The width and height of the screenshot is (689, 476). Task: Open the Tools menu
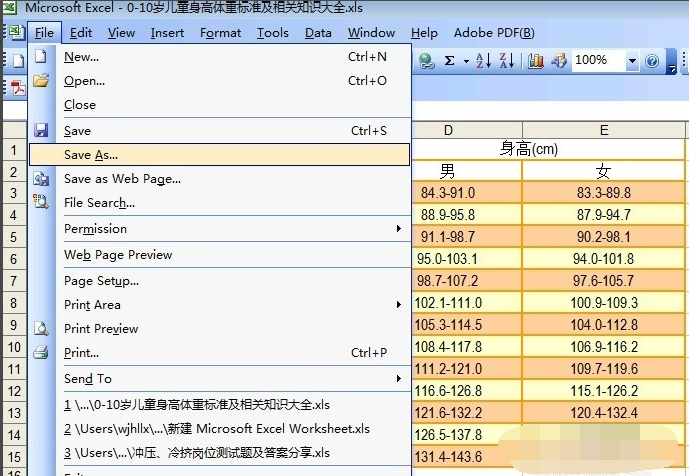(272, 33)
